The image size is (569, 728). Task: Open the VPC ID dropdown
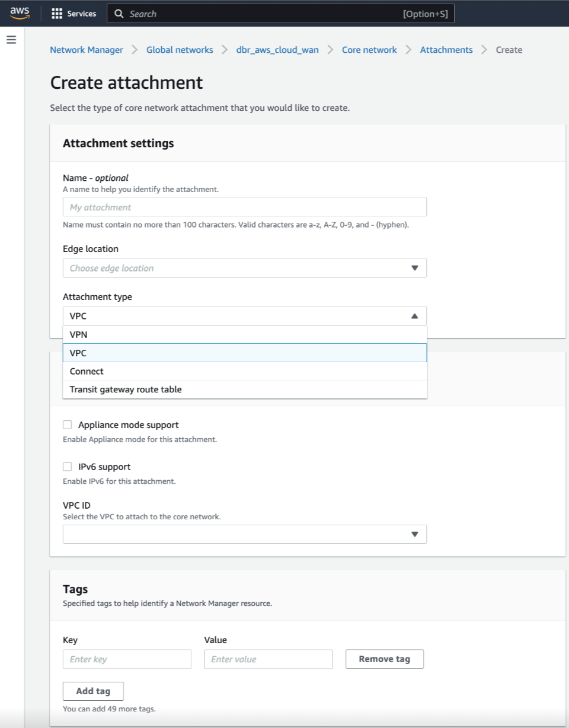[x=244, y=534]
